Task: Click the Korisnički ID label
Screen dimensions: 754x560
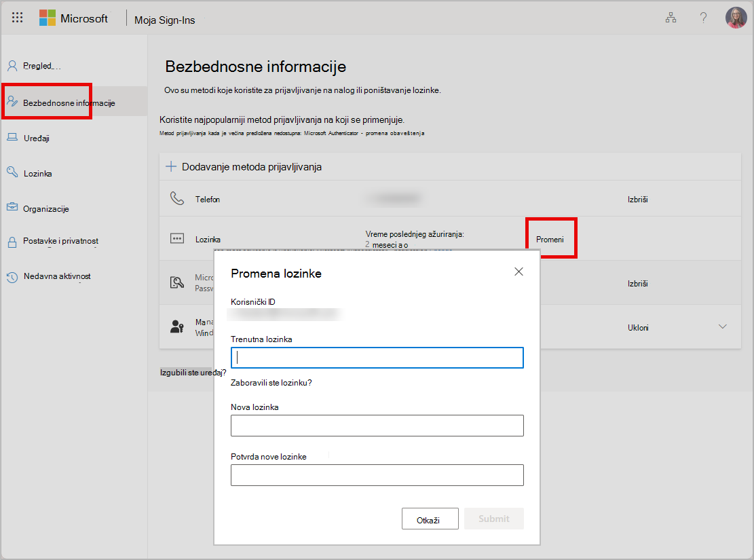Action: click(x=253, y=301)
